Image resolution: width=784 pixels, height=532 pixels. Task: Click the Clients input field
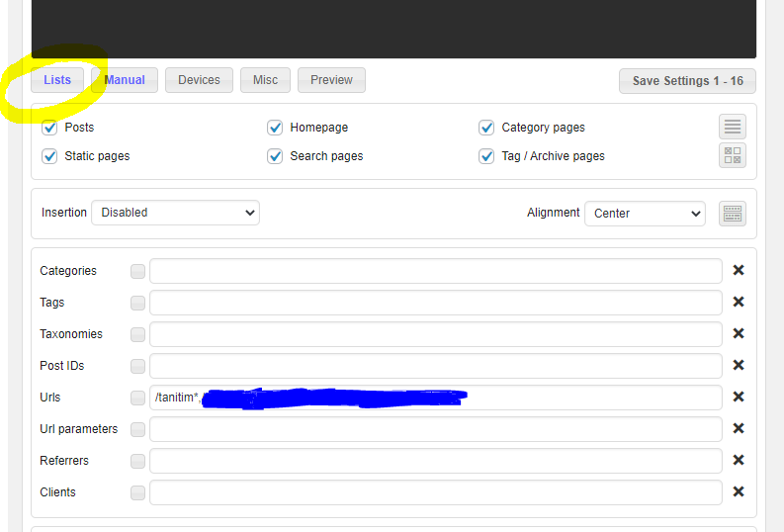point(435,492)
